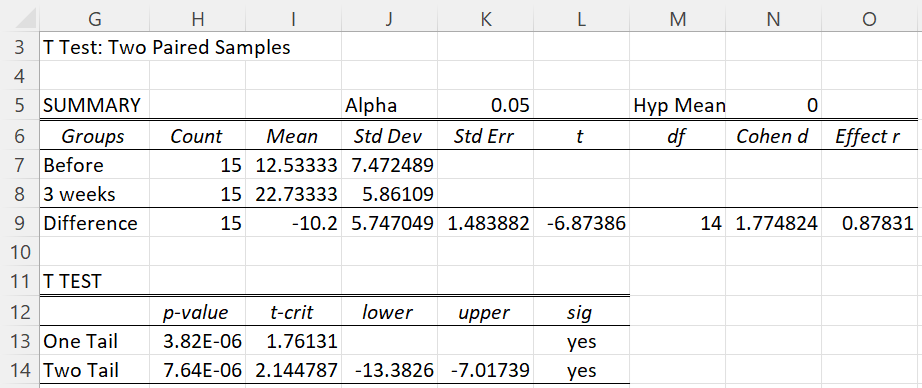The width and height of the screenshot is (922, 388).
Task: Select the Before mean 12.53333
Action: click(293, 165)
